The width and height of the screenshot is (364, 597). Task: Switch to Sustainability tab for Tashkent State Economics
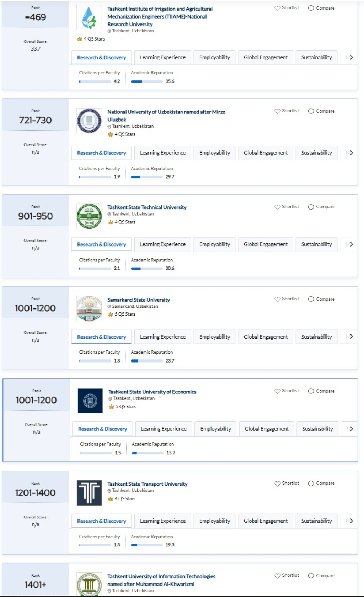tap(317, 429)
